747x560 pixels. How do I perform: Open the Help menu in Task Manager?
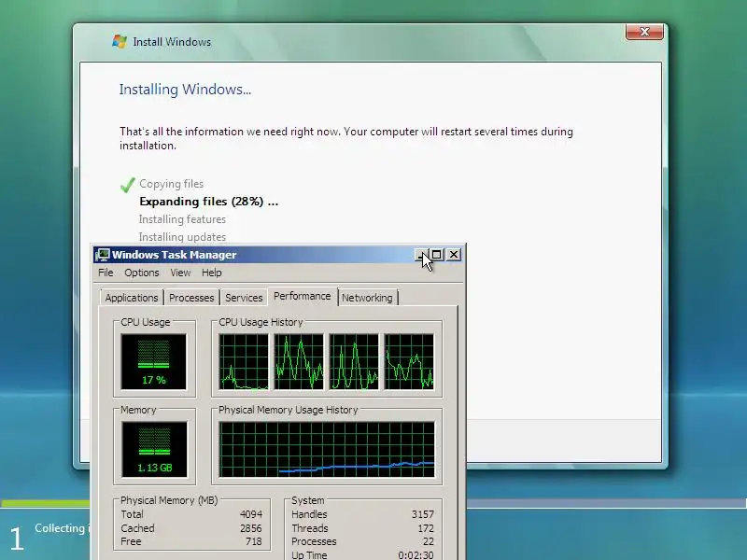coord(212,273)
